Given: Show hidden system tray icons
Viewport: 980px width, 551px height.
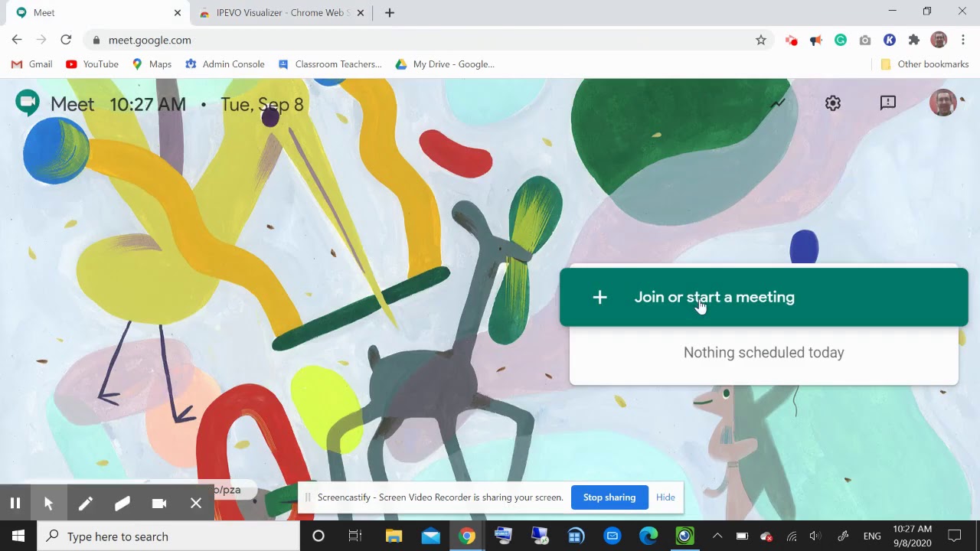Looking at the screenshot, I should 717,536.
